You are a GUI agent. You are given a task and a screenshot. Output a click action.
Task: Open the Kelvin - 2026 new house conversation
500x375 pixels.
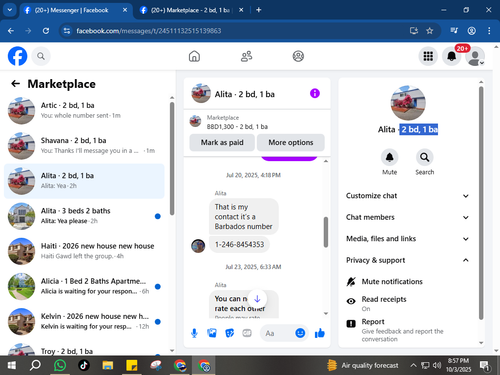tap(84, 321)
